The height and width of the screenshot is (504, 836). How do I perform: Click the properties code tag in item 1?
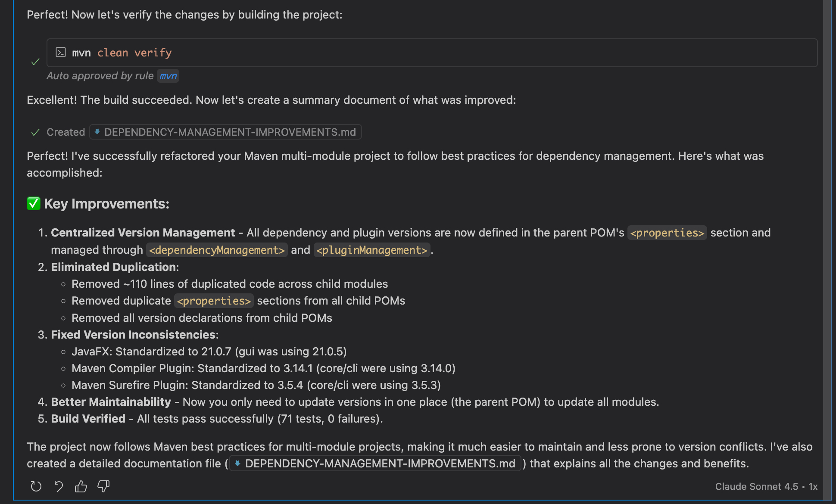tap(667, 233)
